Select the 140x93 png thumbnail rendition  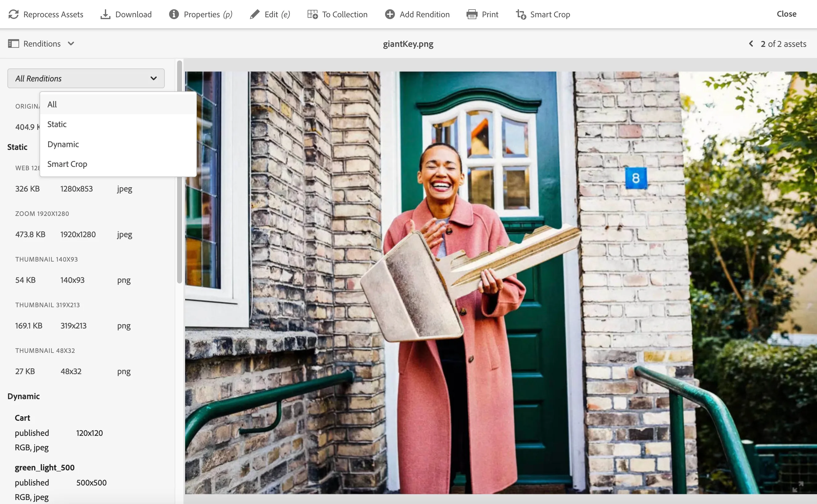[x=86, y=280]
